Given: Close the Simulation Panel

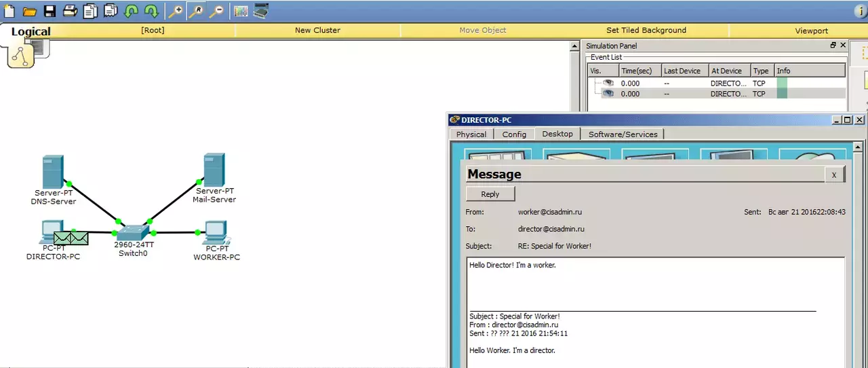Looking at the screenshot, I should point(843,45).
